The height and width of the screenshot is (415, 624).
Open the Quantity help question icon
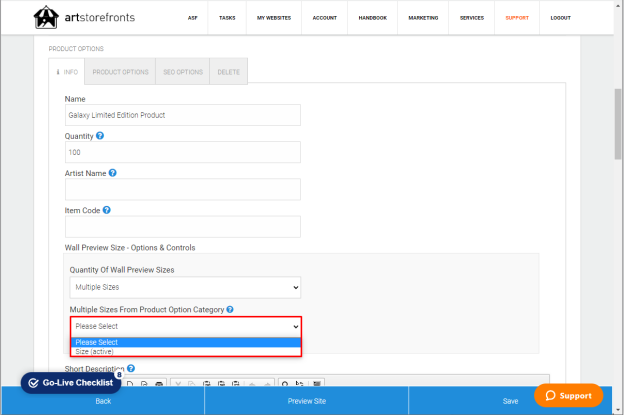pyautogui.click(x=100, y=136)
